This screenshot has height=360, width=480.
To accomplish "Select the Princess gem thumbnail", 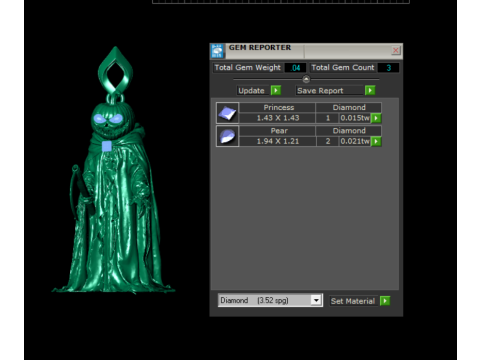I will tap(227, 113).
